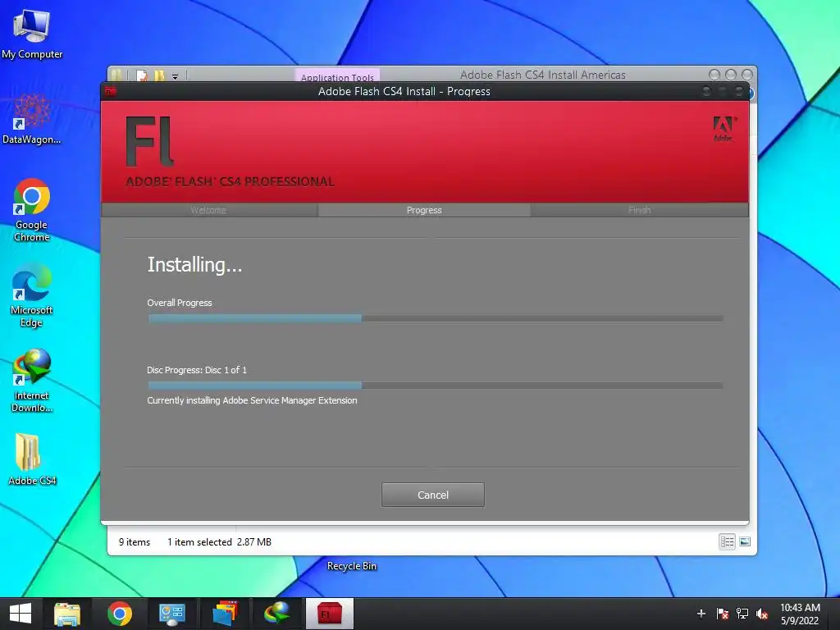
Task: Open Explorer quick access toolbar dropdown arrow
Action: [176, 76]
